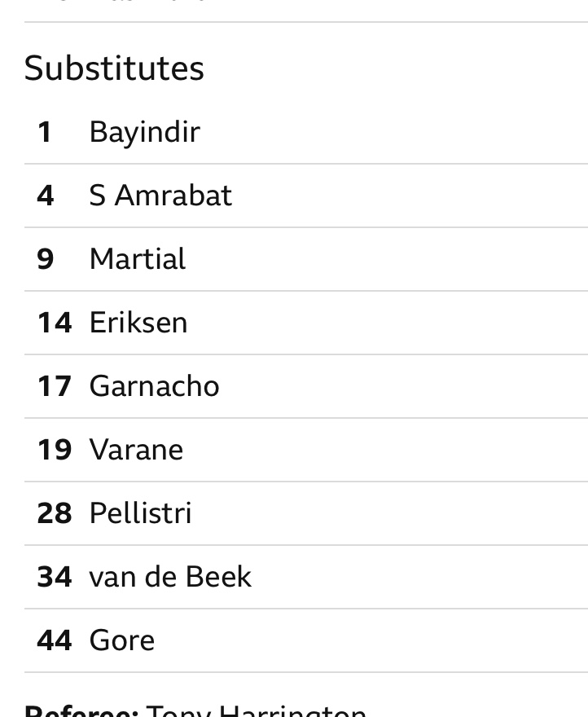Tap shirt number 19 beside Varane

coord(55,450)
